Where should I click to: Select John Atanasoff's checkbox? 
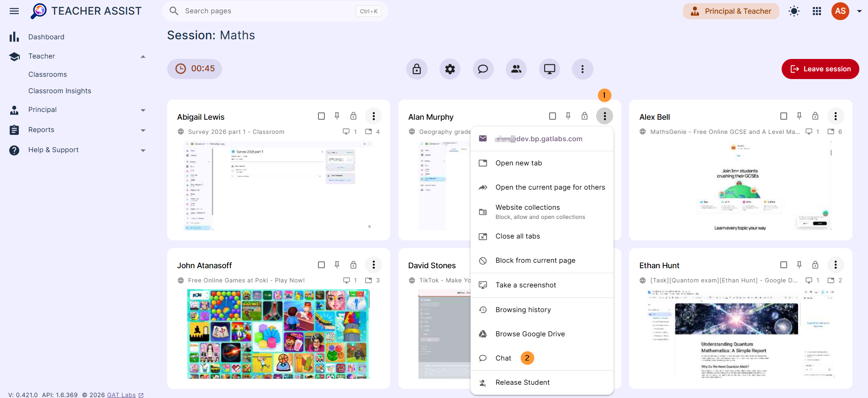click(321, 265)
